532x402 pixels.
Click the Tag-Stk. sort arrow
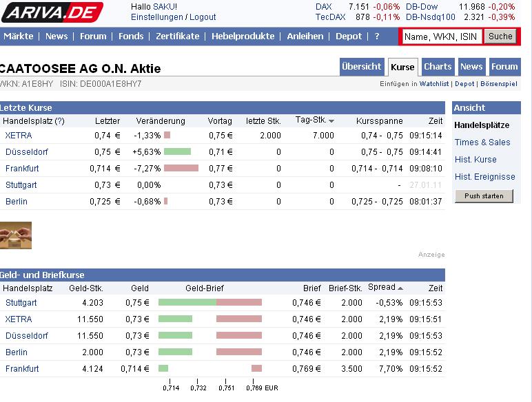(331, 121)
